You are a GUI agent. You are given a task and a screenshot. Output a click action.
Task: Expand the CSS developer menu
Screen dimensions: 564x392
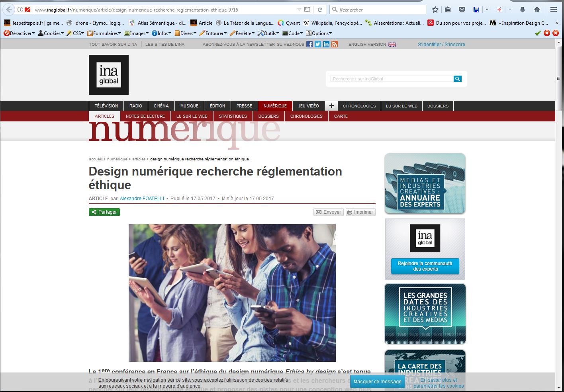(75, 33)
